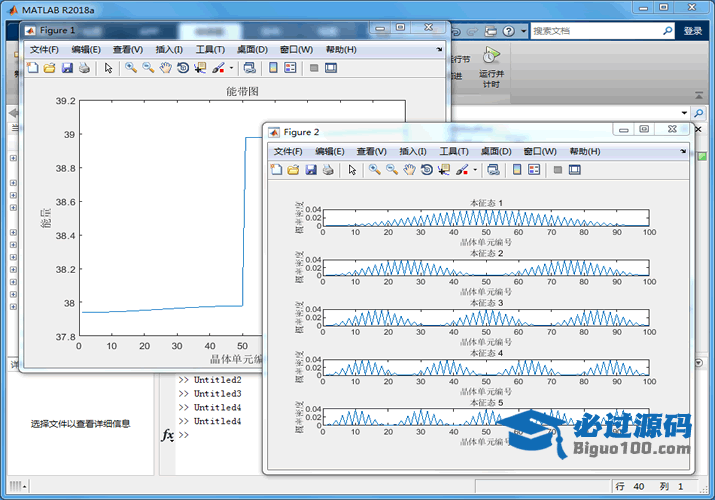The height and width of the screenshot is (500, 715).
Task: Open 查看(V) menu in Figure 1
Action: [x=128, y=50]
